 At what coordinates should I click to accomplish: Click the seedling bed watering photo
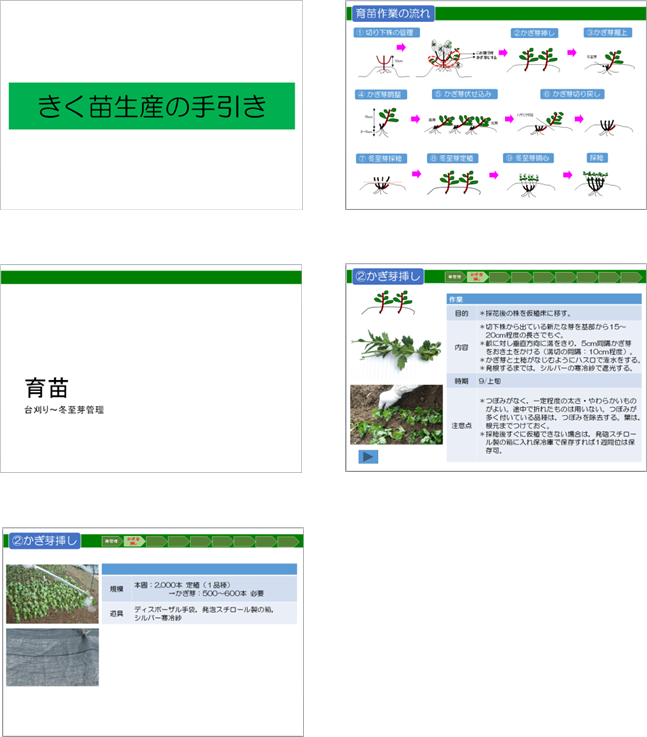(52, 594)
